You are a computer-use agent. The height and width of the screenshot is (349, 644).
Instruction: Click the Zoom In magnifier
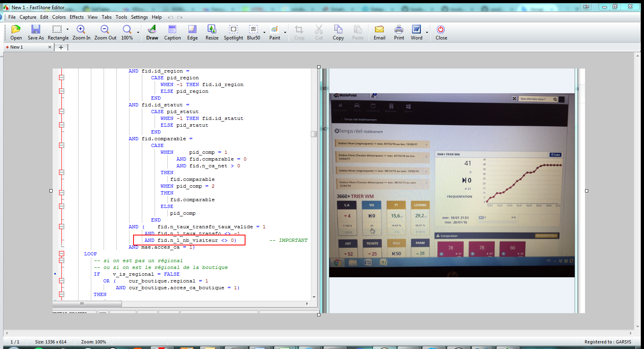(81, 29)
